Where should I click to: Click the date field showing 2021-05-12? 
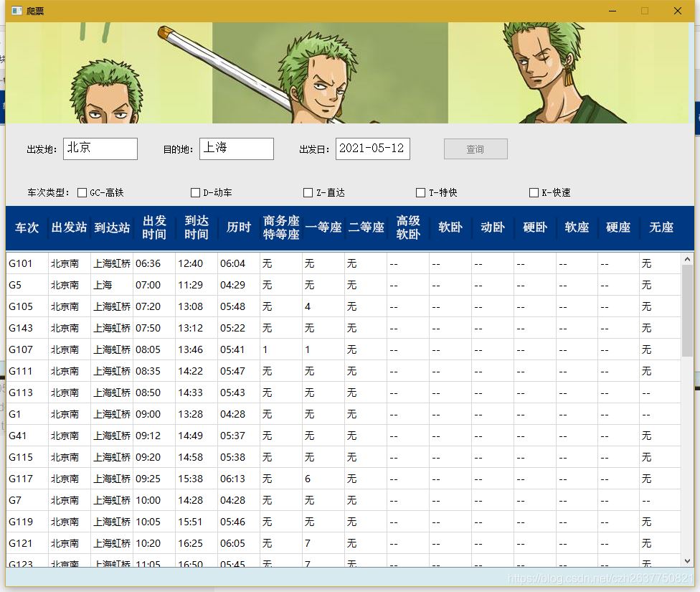372,149
